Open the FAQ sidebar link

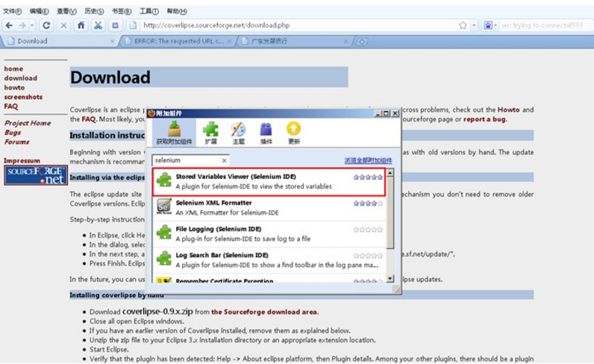(x=11, y=107)
